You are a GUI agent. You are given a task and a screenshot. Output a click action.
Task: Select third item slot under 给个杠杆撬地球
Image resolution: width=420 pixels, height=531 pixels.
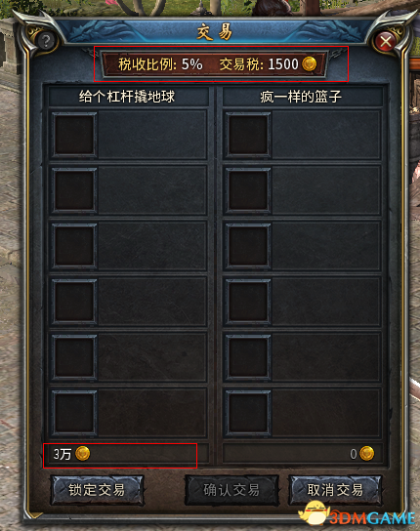(x=74, y=246)
